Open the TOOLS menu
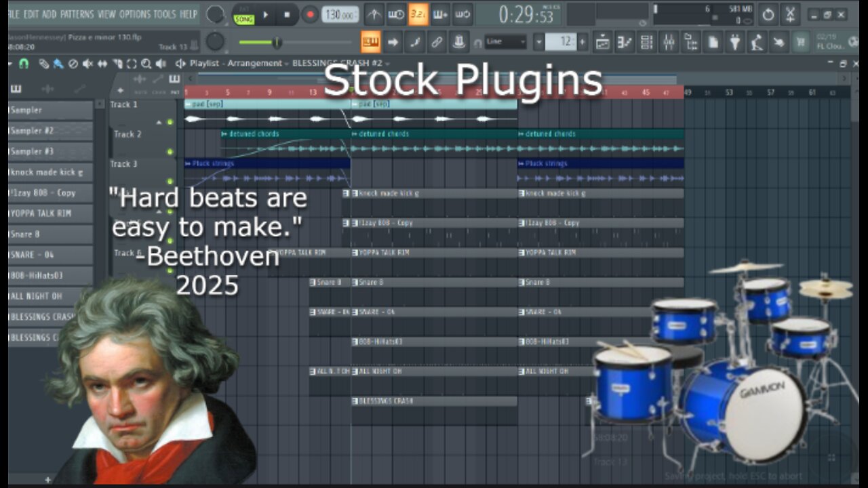 [164, 14]
